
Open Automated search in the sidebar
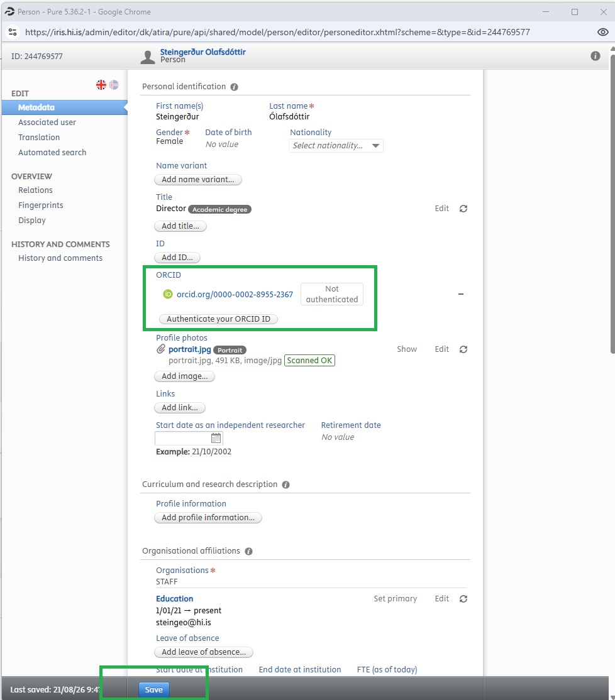pos(52,153)
